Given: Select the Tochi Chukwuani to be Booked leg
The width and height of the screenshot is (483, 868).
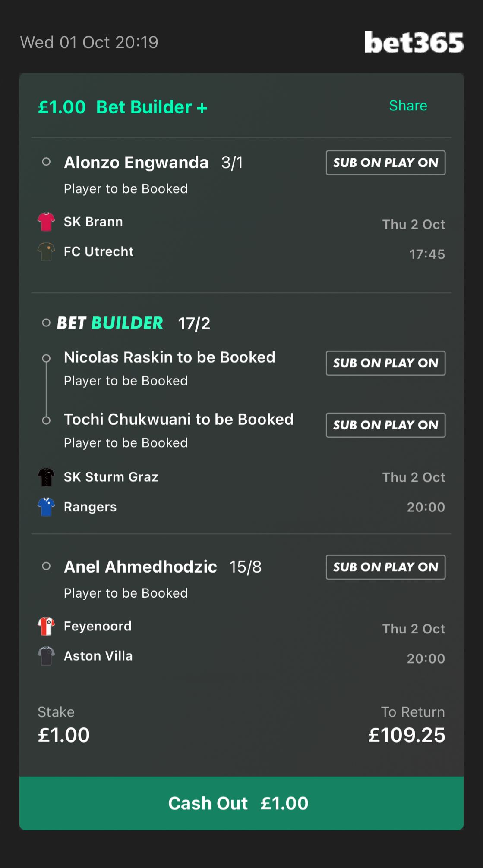Looking at the screenshot, I should tap(178, 420).
